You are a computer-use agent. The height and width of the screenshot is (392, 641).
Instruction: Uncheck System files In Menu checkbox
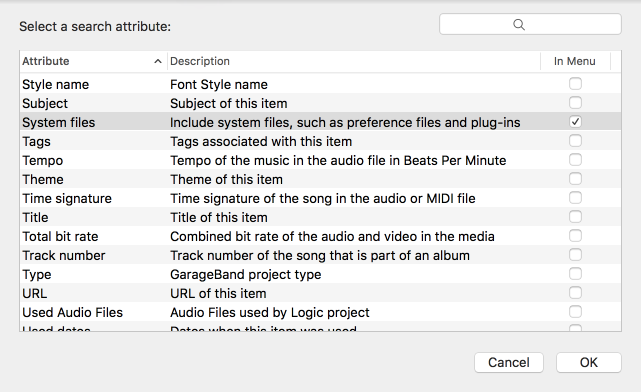tap(575, 122)
